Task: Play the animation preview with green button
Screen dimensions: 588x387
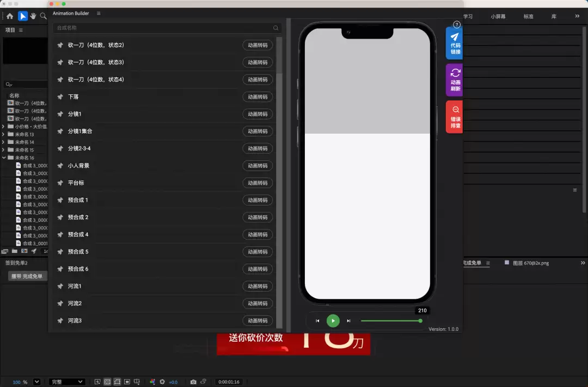Action: point(333,321)
